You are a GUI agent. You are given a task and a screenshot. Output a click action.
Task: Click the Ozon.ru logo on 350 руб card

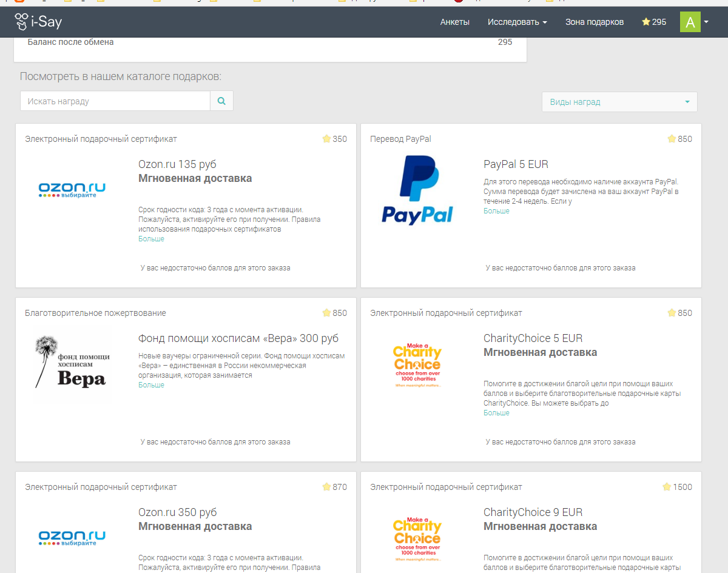(72, 538)
